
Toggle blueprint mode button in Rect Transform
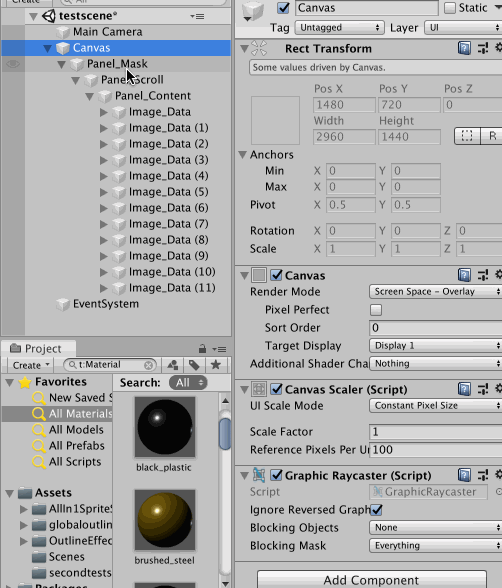click(467, 136)
